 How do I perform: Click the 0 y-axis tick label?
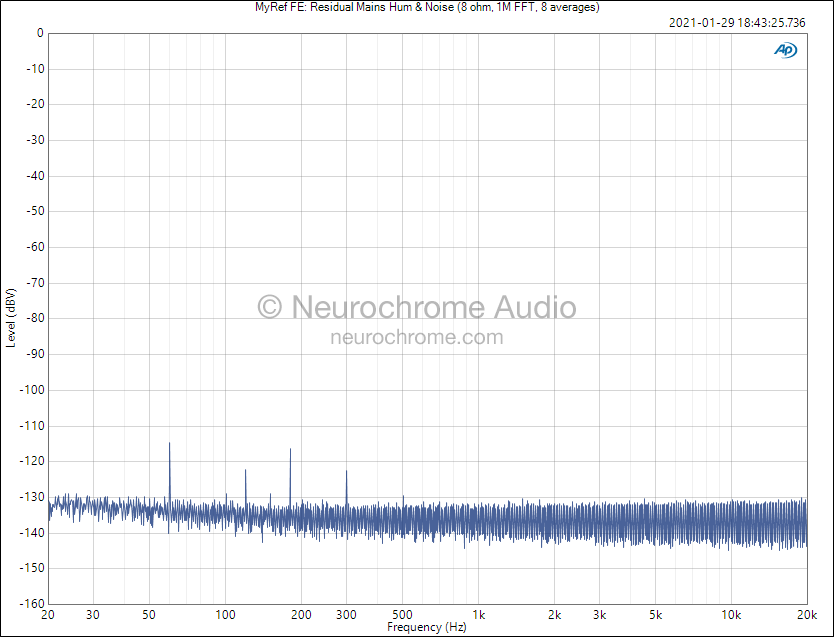[x=40, y=33]
